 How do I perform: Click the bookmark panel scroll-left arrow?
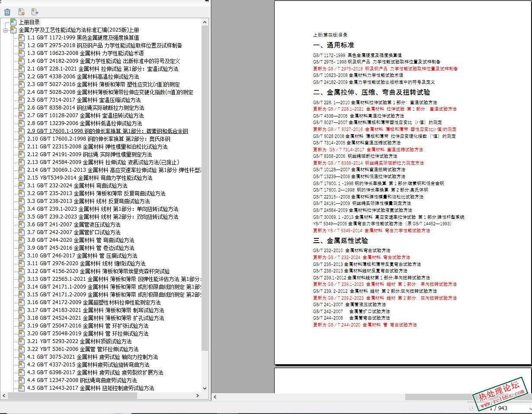[5, 396]
